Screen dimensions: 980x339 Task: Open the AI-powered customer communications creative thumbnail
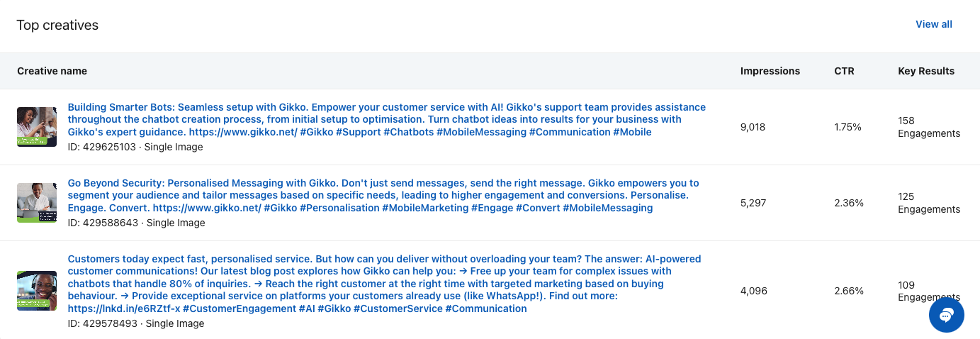pos(37,291)
